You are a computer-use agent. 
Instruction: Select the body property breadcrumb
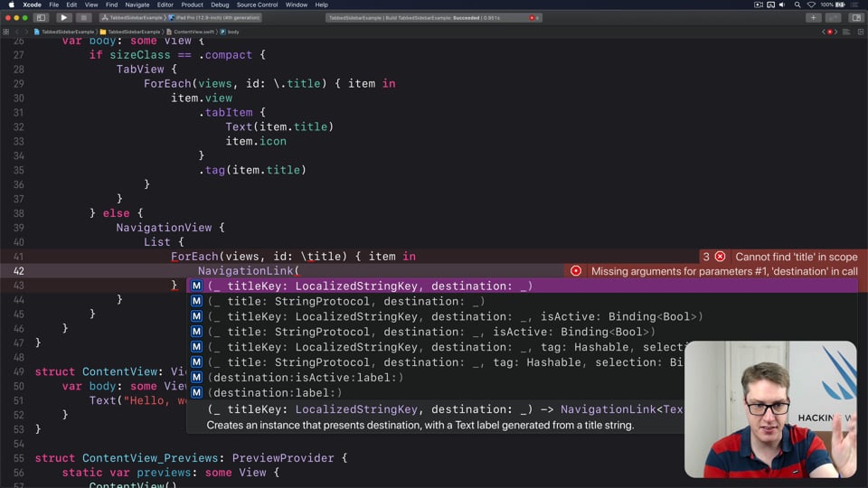(x=230, y=33)
